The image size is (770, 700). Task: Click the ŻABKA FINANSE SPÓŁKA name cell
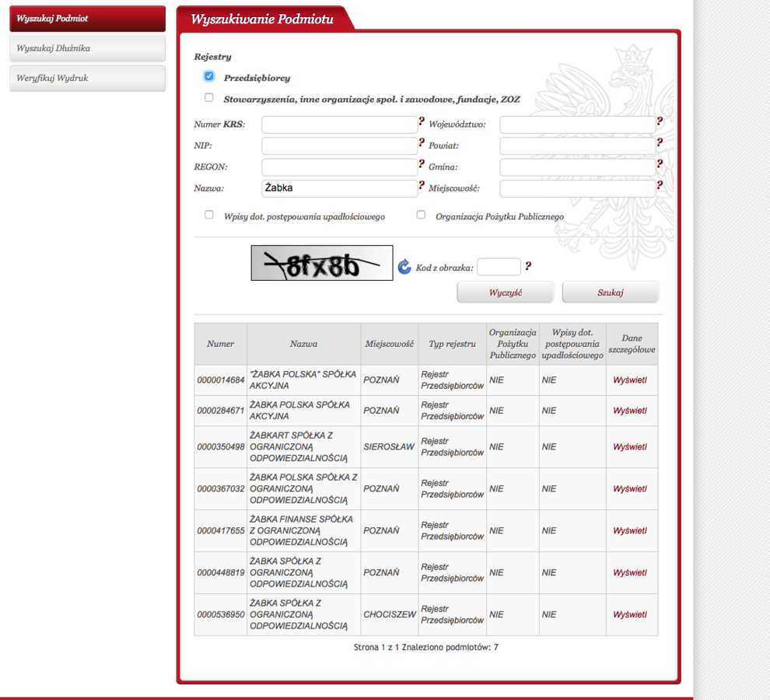(303, 531)
